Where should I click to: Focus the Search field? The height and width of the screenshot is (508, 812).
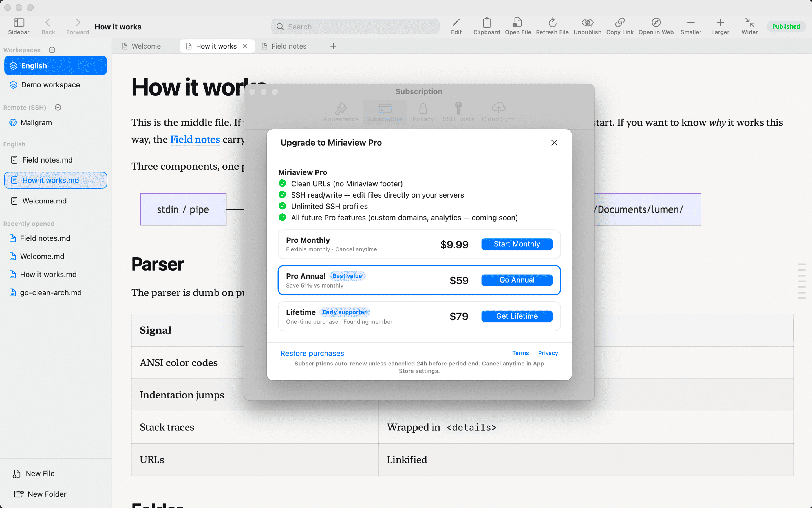[x=355, y=27]
